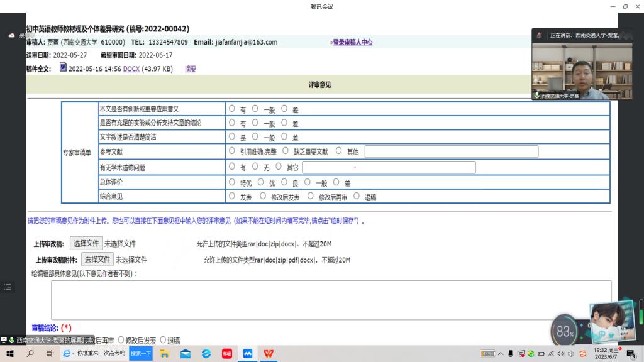Image resolution: width=644 pixels, height=362 pixels.
Task: Click the Sogou input method tray icon
Action: point(582,354)
